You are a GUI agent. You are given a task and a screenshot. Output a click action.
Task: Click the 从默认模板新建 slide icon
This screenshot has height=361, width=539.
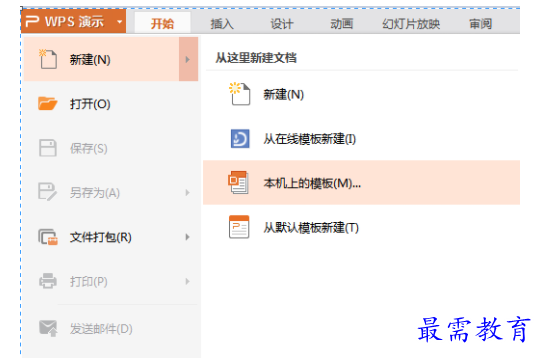[239, 227]
